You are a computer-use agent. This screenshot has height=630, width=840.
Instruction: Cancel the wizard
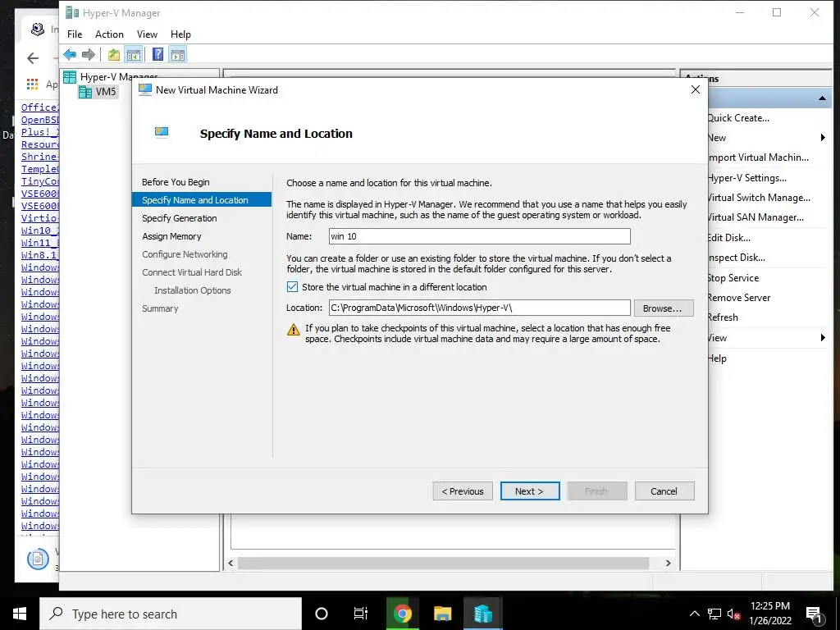[x=664, y=491]
